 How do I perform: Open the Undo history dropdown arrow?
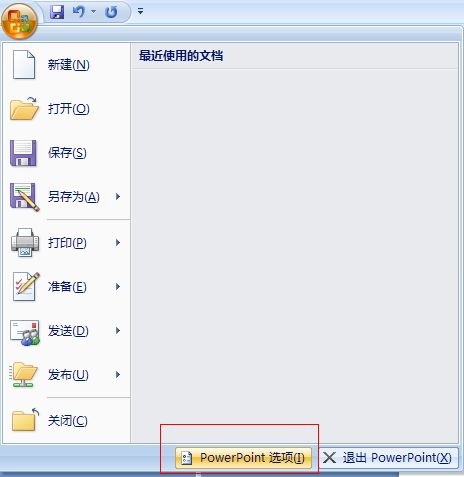94,12
